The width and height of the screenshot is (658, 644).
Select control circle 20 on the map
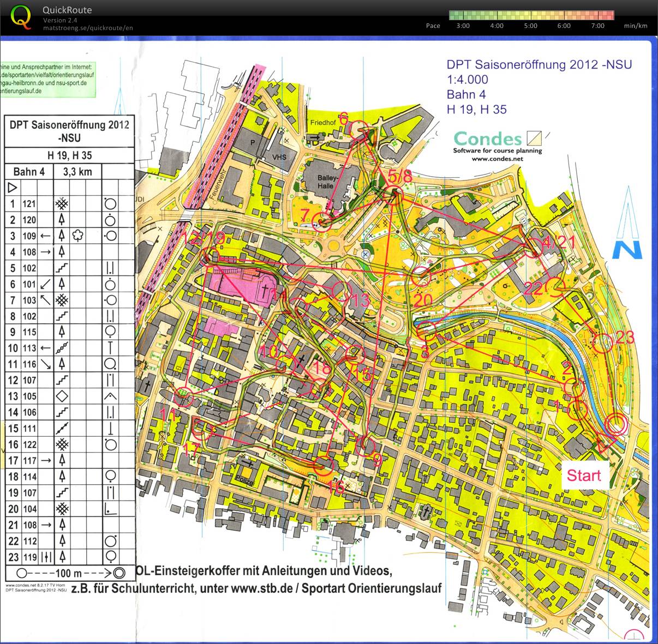pos(420,277)
